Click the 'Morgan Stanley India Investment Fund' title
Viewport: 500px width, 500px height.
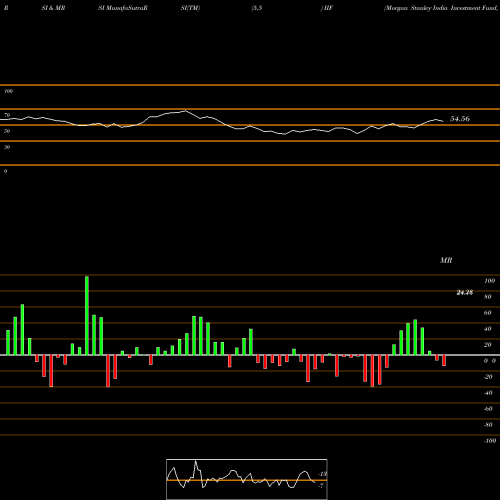(x=441, y=8)
